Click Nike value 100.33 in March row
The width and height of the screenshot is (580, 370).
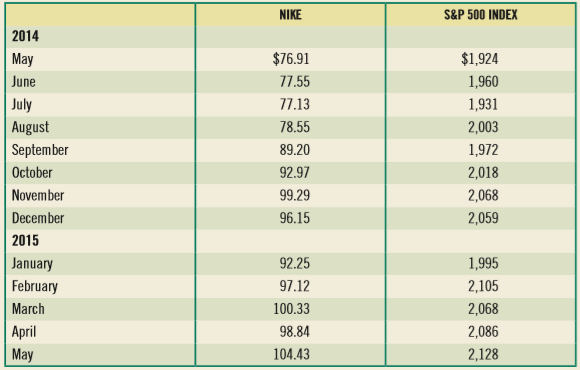coord(291,309)
